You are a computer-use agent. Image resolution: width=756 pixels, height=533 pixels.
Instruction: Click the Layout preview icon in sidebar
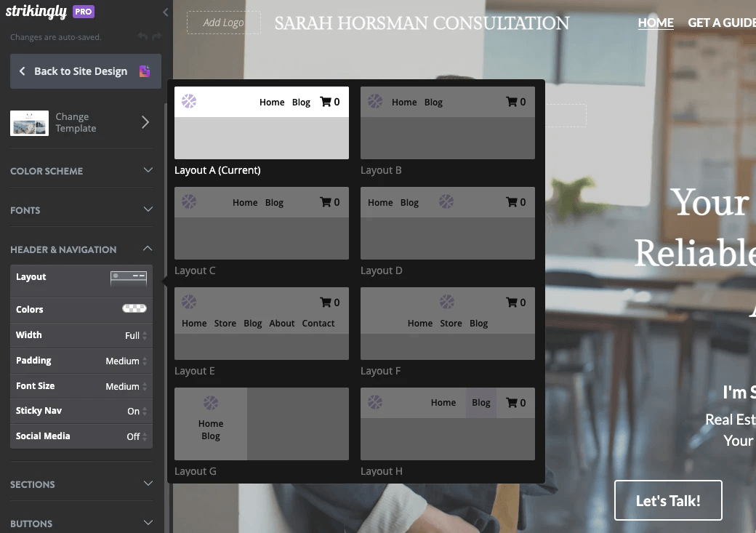129,278
